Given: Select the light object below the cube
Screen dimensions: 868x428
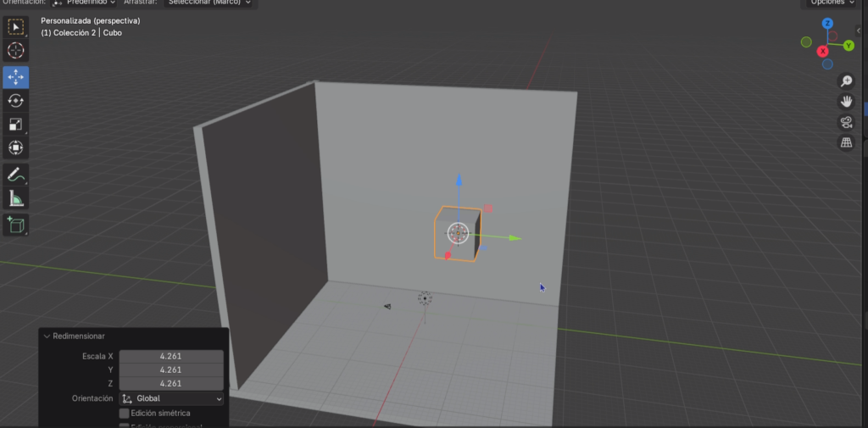Looking at the screenshot, I should click(425, 299).
